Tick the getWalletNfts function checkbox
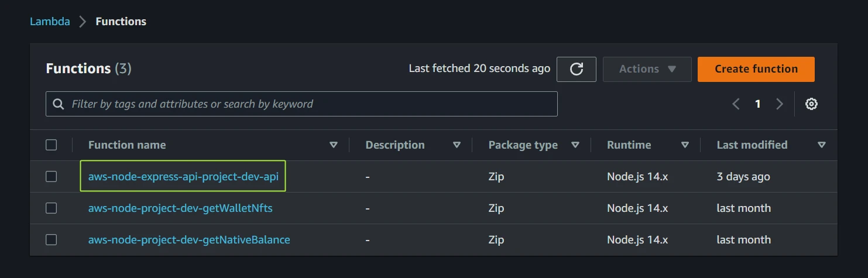This screenshot has width=868, height=278. pyautogui.click(x=52, y=208)
